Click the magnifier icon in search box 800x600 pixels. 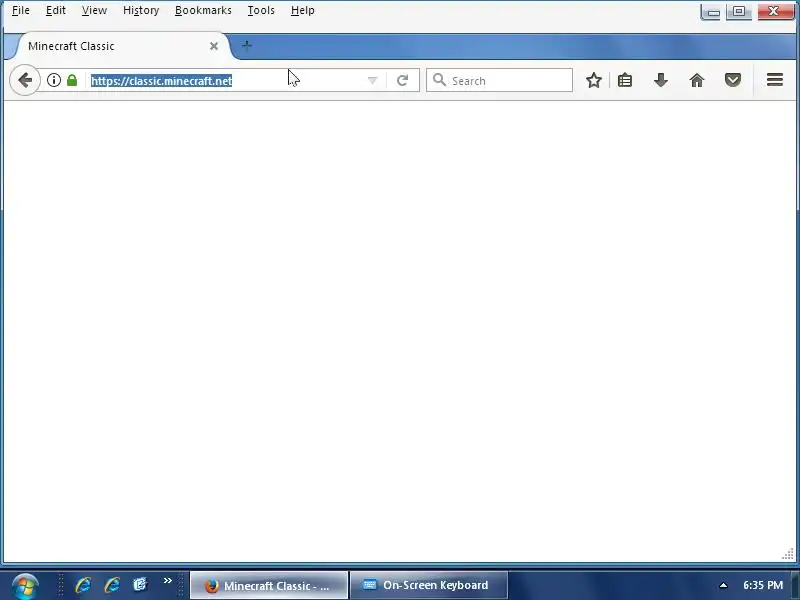pyautogui.click(x=439, y=80)
